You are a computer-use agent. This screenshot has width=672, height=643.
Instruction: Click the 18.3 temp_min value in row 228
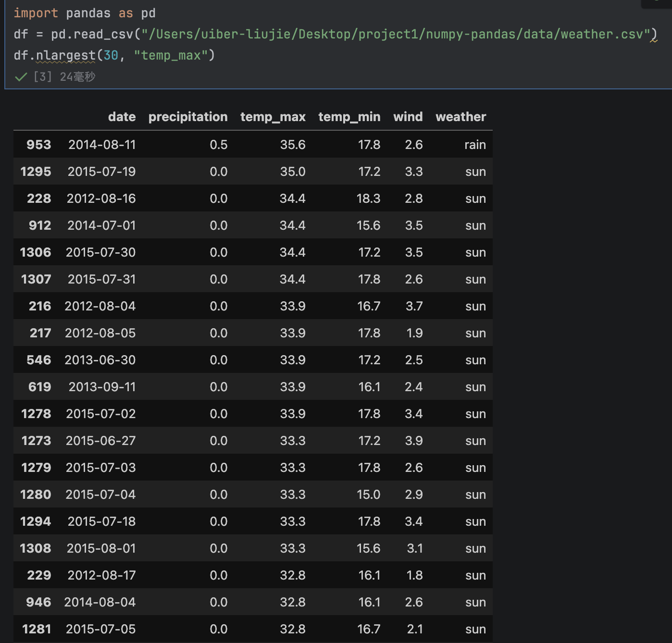[x=368, y=198]
